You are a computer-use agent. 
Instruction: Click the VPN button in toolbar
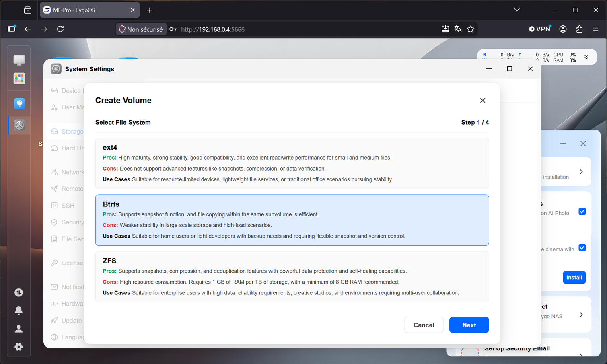pyautogui.click(x=539, y=29)
